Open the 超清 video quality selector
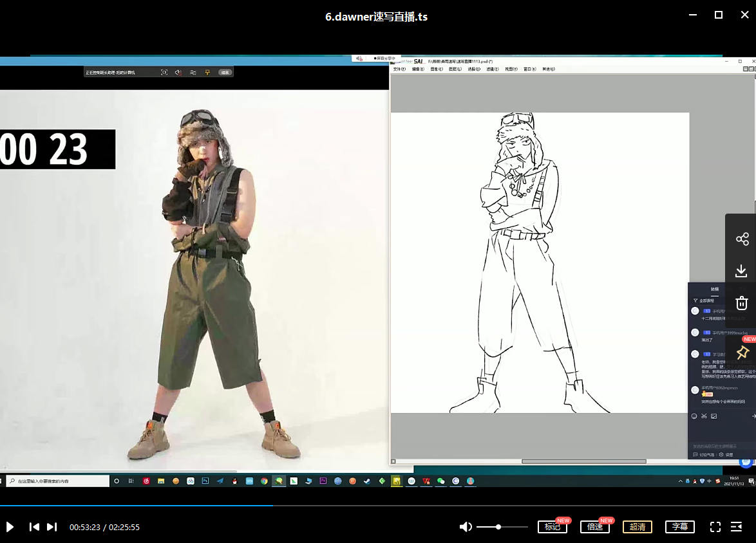756x543 pixels. tap(637, 527)
